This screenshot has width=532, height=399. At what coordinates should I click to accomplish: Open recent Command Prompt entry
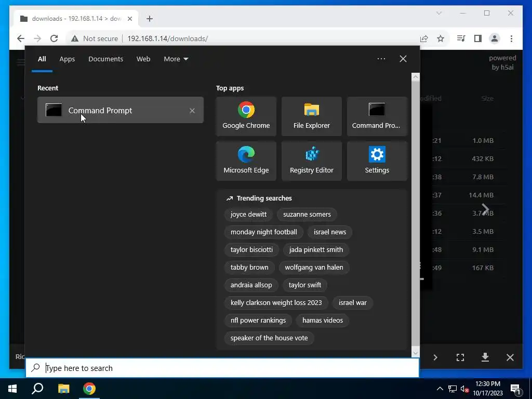(x=120, y=110)
